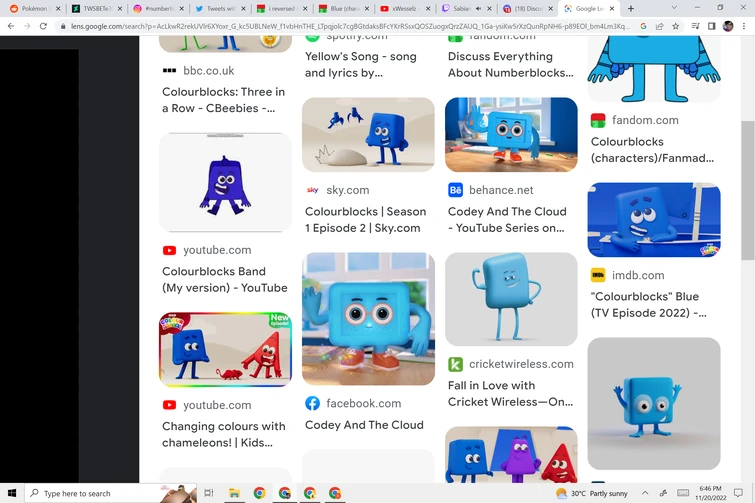The height and width of the screenshot is (503, 755).
Task: Open the Chrome side panel
Action: tap(711, 26)
